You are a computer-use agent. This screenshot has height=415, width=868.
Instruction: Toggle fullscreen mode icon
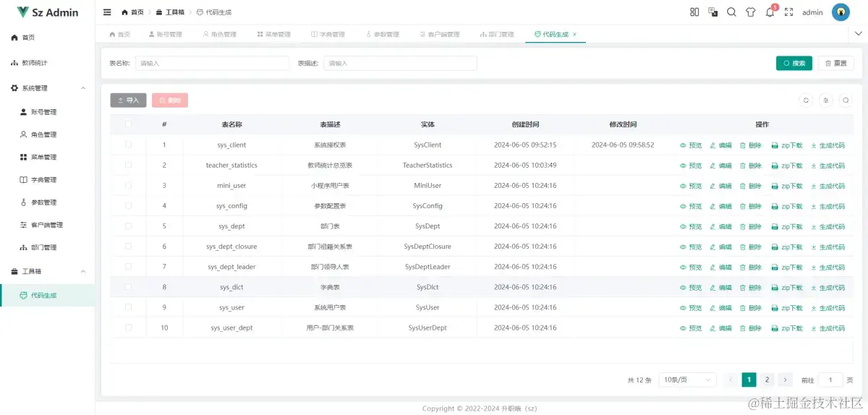tap(789, 12)
